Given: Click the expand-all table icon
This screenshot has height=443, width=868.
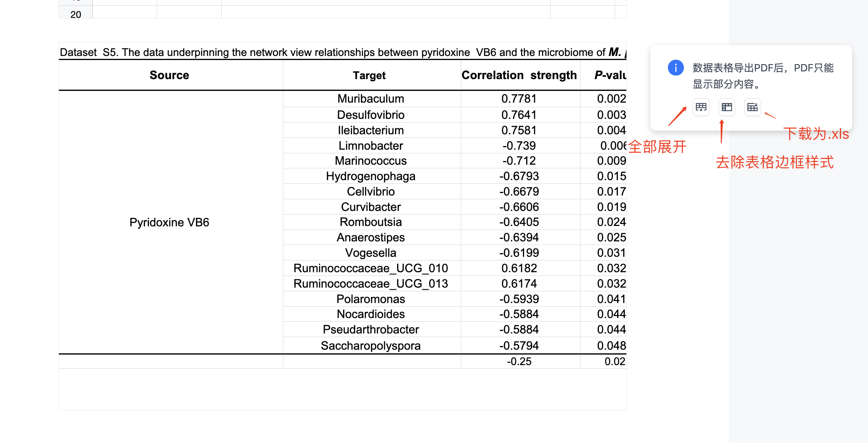Looking at the screenshot, I should (701, 108).
